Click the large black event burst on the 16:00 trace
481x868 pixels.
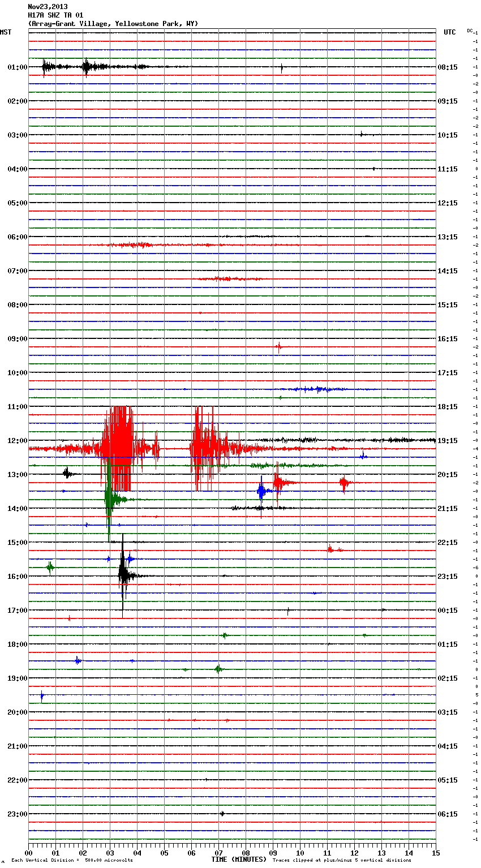click(123, 575)
